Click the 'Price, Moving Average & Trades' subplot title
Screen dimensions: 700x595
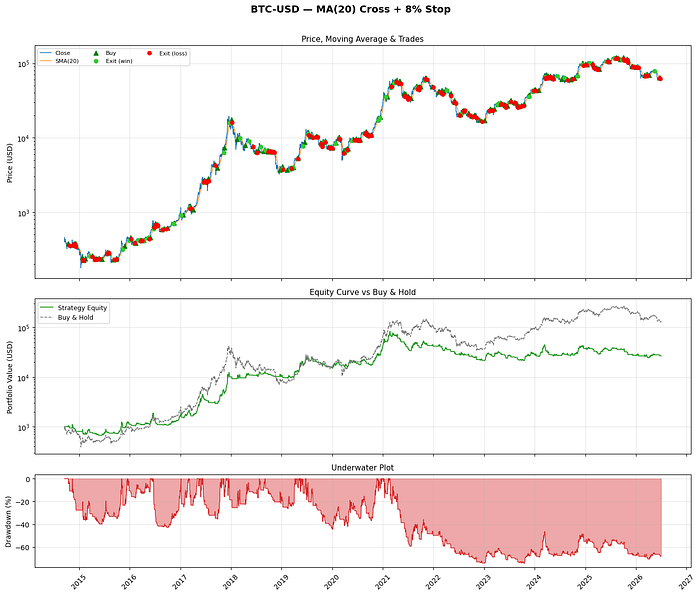(362, 39)
